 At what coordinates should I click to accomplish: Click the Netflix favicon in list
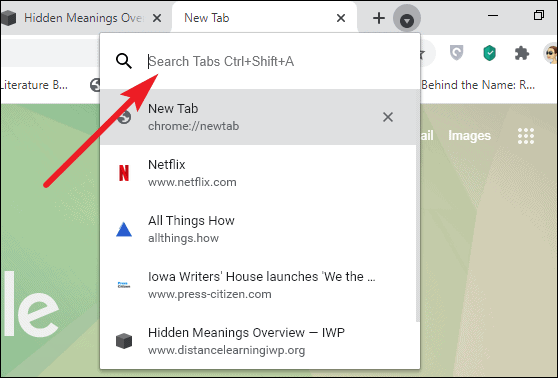pos(124,173)
